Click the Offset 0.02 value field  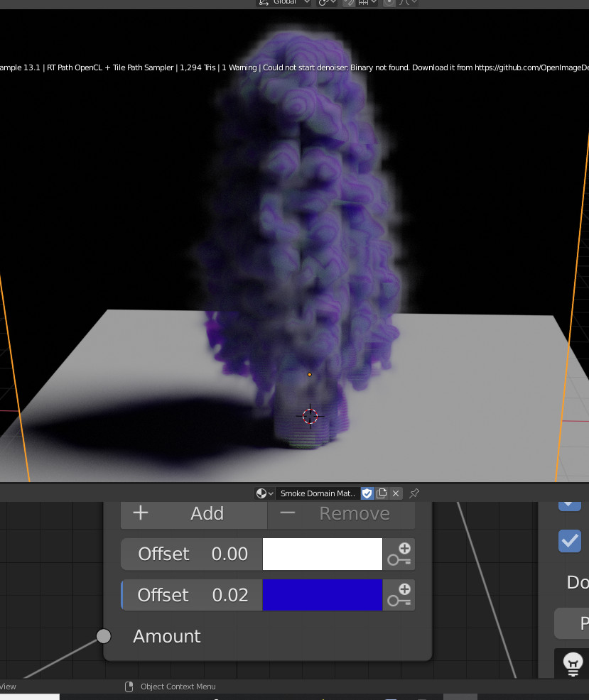[x=192, y=595]
